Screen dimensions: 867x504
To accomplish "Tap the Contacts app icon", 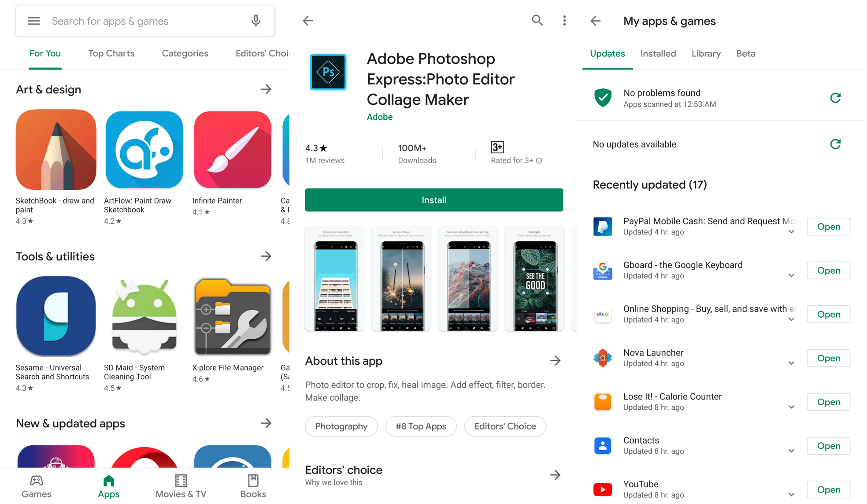I will pos(603,446).
